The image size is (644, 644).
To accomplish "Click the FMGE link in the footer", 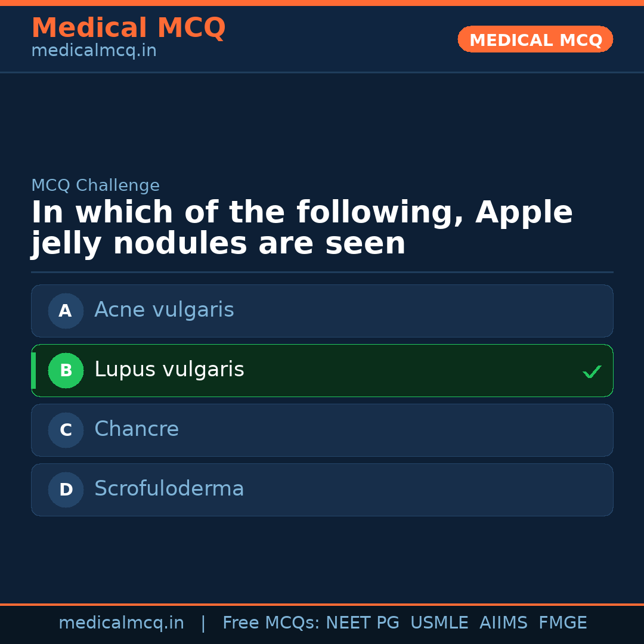I will 562,623.
